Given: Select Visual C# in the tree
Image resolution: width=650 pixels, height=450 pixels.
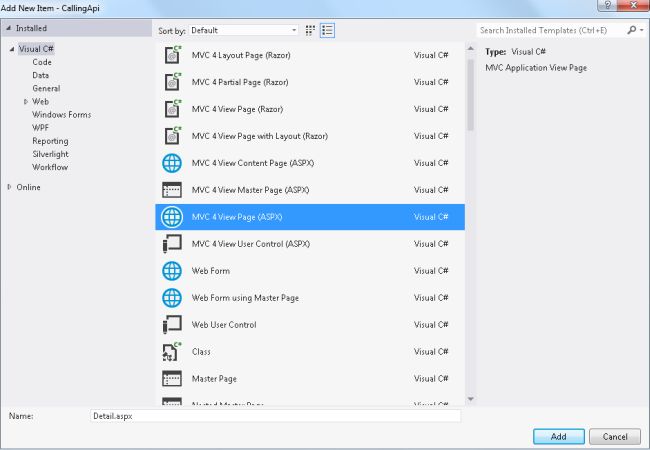Looking at the screenshot, I should click(36, 49).
